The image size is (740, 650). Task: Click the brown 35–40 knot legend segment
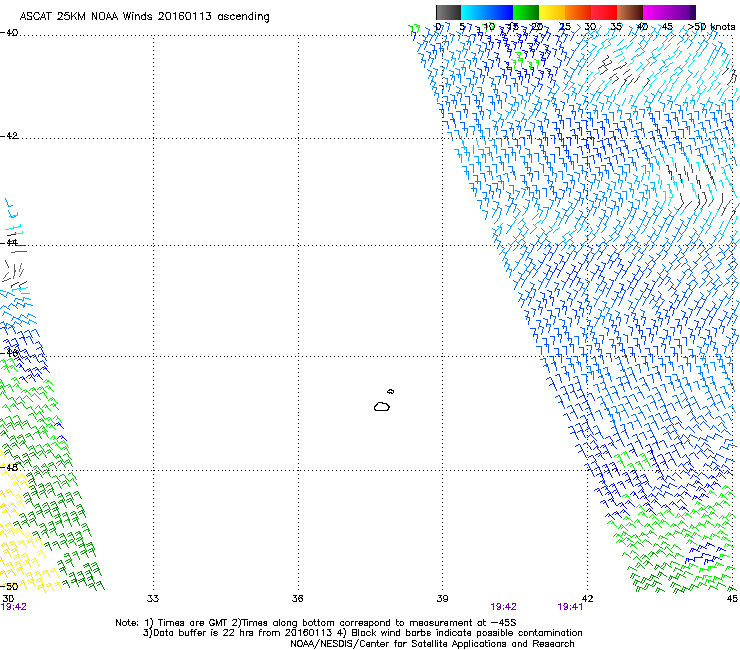(630, 12)
